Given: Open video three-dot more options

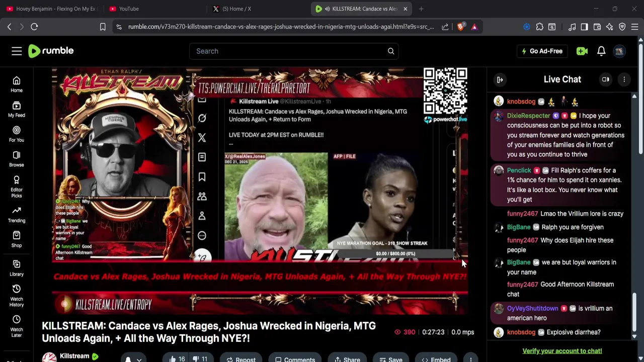Looking at the screenshot, I should point(470,359).
